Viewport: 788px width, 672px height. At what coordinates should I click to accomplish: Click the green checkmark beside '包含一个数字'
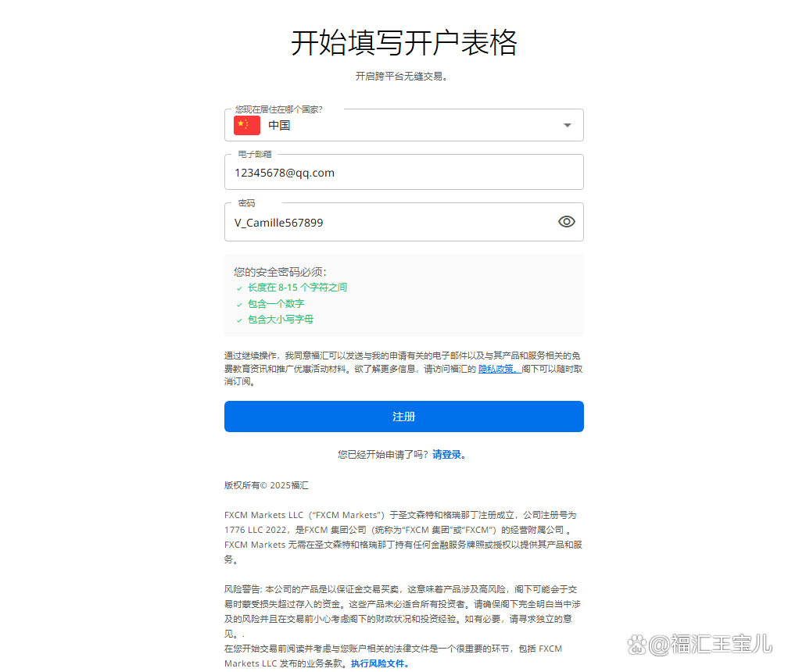[x=238, y=303]
